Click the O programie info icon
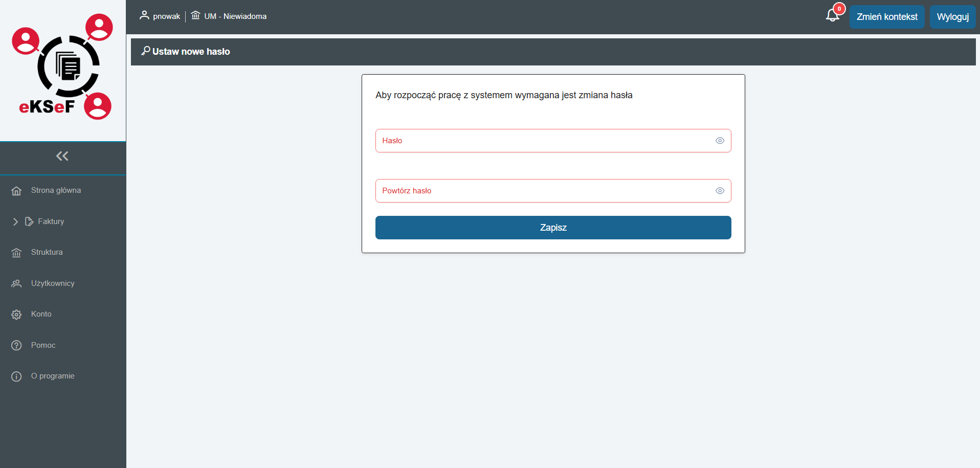Image resolution: width=980 pixels, height=468 pixels. coord(16,376)
